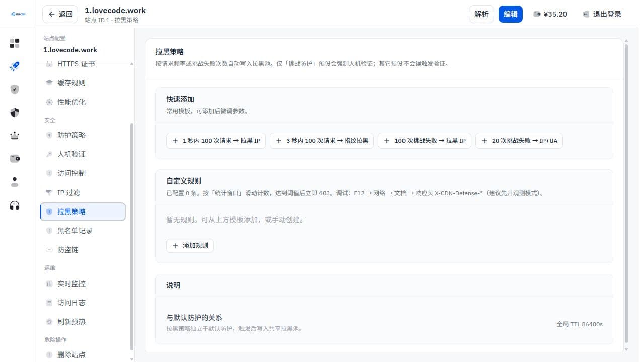Image resolution: width=644 pixels, height=362 pixels.
Task: Open the headset support icon in left rail
Action: [15, 205]
